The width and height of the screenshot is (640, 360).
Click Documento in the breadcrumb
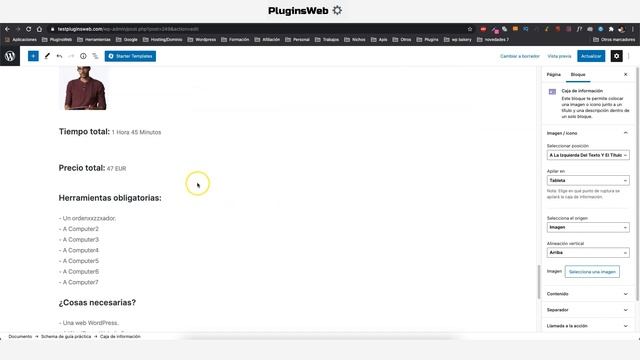tap(20, 336)
